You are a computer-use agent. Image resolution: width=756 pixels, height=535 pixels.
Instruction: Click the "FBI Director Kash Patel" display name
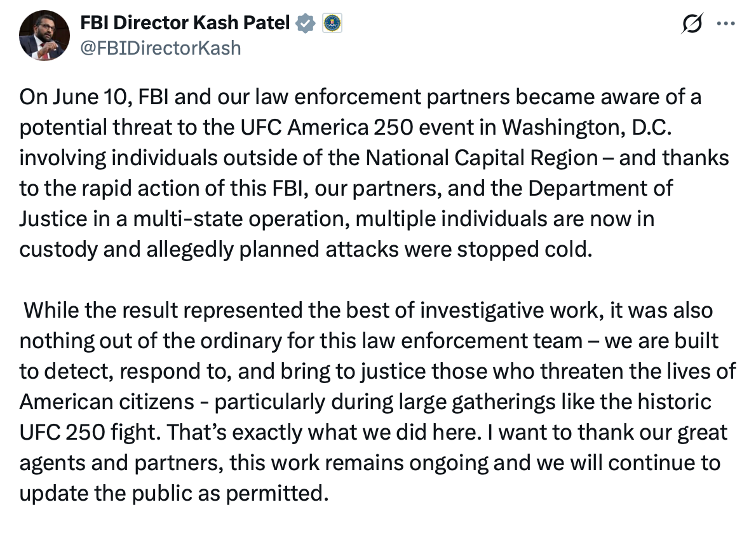185,23
